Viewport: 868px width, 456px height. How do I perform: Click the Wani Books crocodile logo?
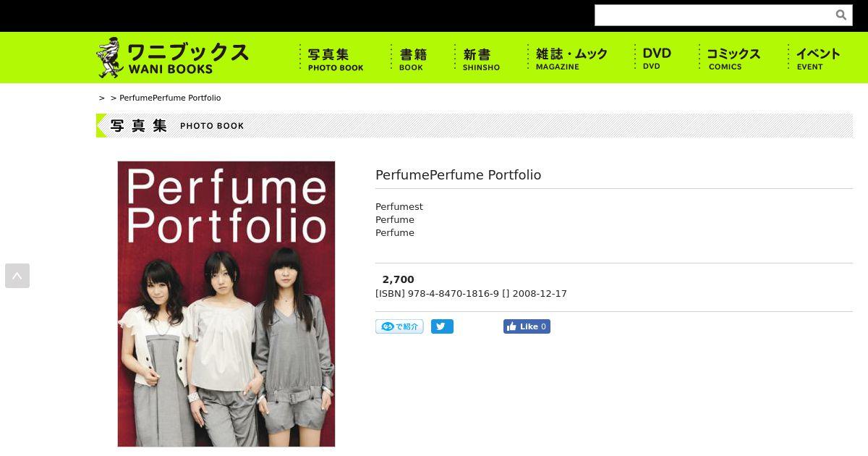point(110,57)
